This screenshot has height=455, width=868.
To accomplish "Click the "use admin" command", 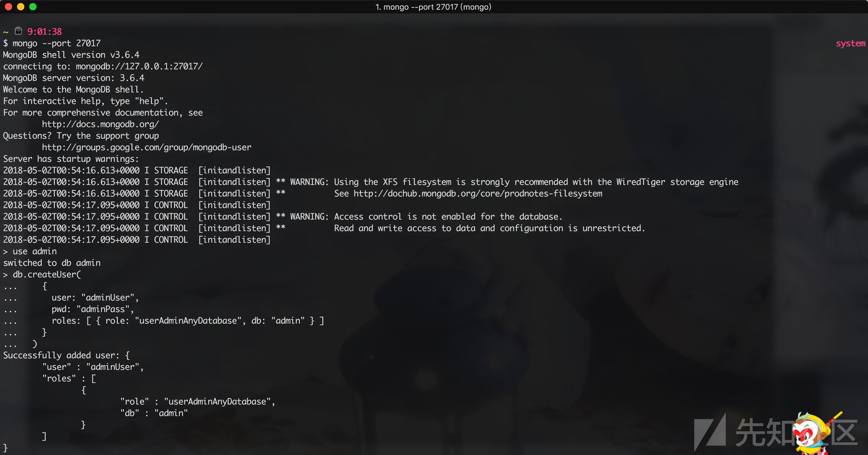I will 35,252.
